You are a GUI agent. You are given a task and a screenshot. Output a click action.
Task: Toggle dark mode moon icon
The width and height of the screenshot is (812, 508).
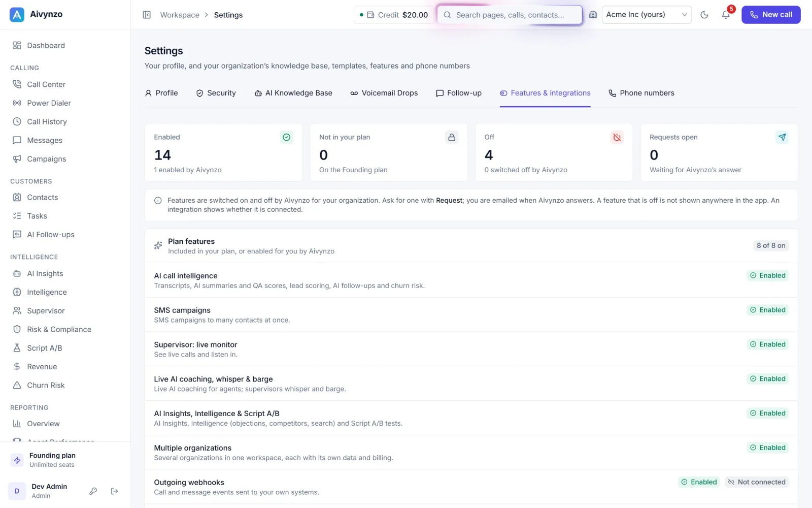pyautogui.click(x=704, y=15)
